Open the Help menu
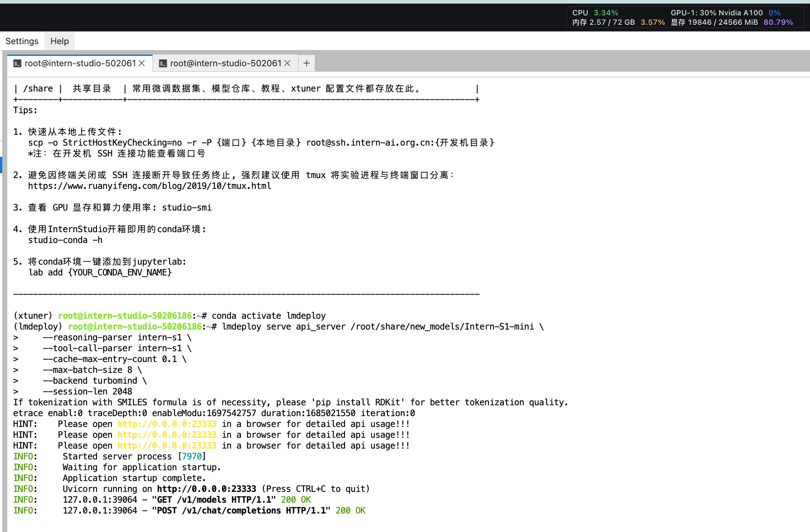 point(60,41)
